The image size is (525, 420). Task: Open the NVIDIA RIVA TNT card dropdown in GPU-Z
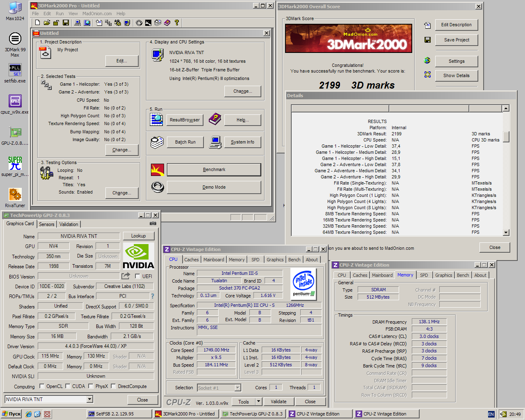[90, 399]
